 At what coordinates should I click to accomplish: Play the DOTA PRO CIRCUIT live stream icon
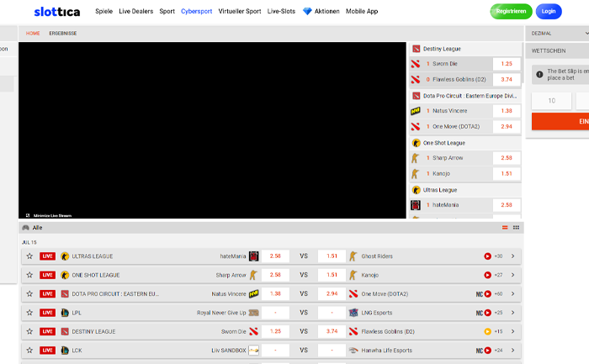487,294
